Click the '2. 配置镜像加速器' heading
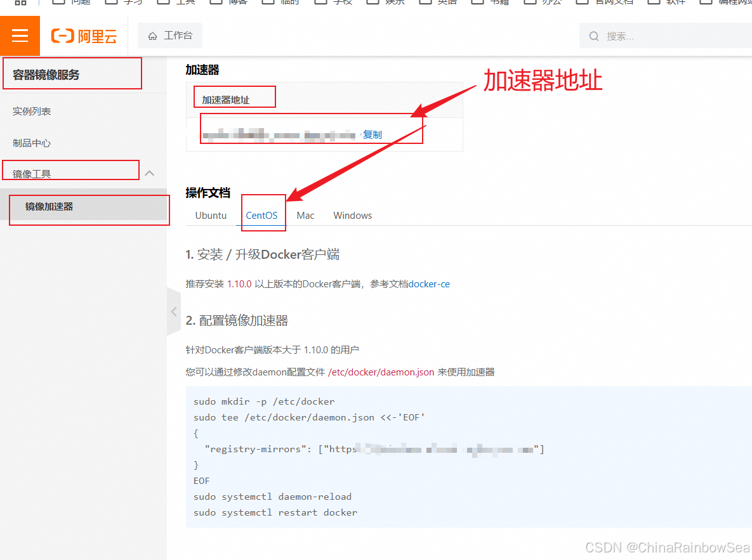The height and width of the screenshot is (560, 752). point(237,320)
